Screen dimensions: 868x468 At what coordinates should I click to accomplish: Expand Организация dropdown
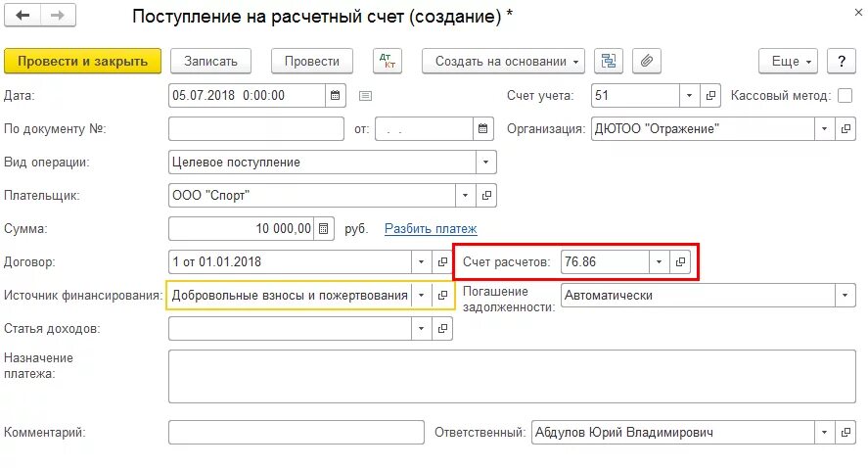[824, 128]
